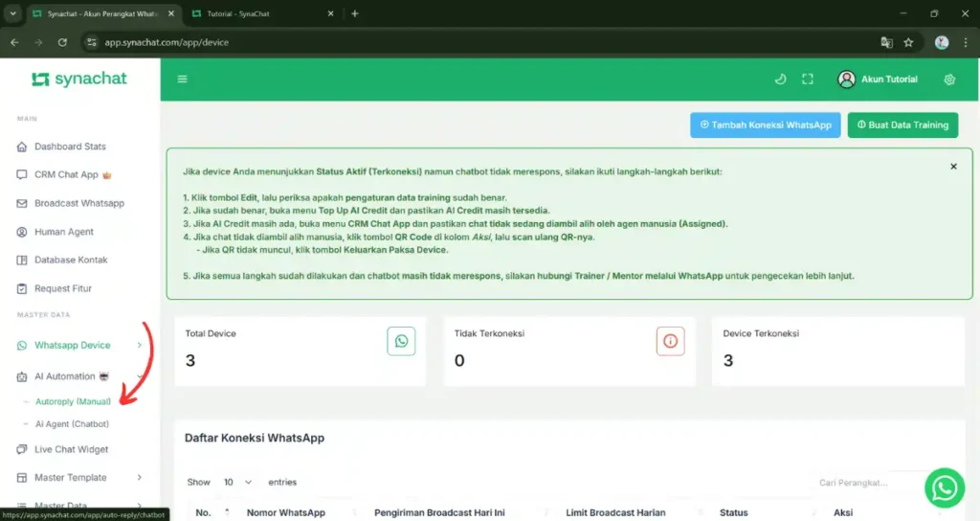The height and width of the screenshot is (521, 980).
Task: Click the synachat logo
Action: 79,79
